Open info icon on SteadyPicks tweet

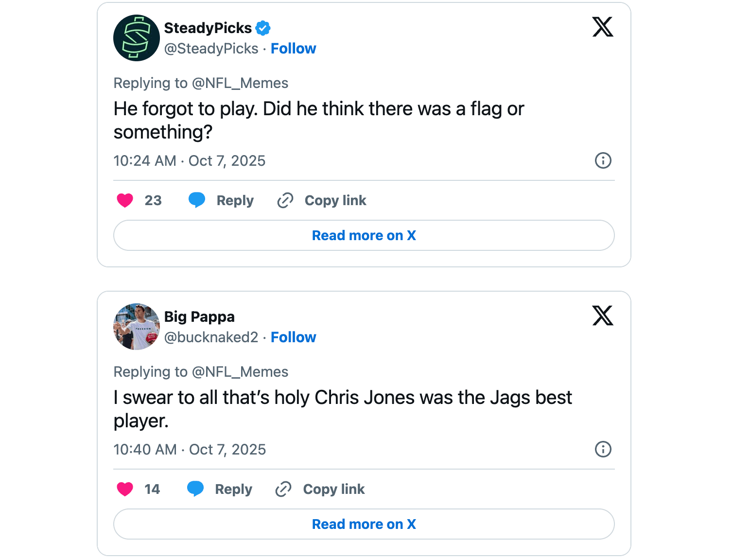603,160
